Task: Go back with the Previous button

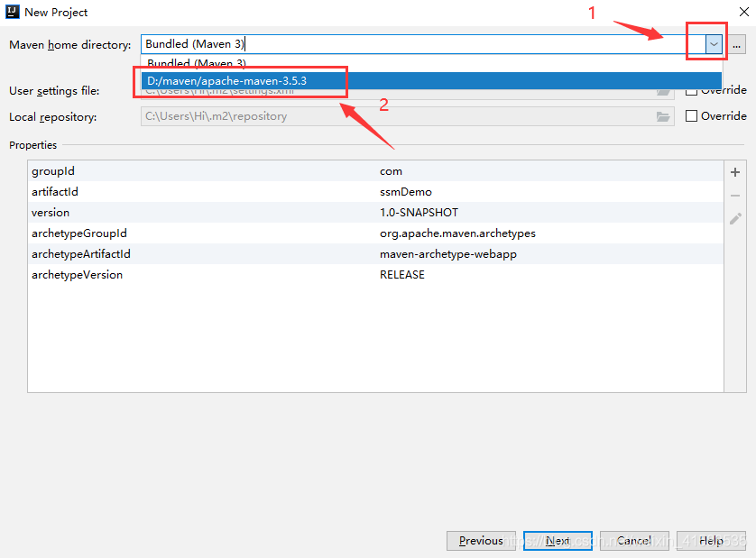Action: tap(481, 541)
